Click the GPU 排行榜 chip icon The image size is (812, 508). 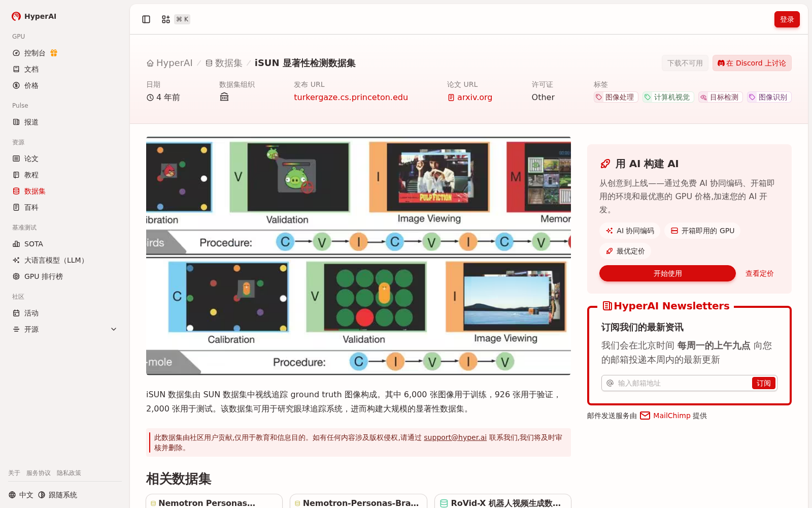coord(16,276)
